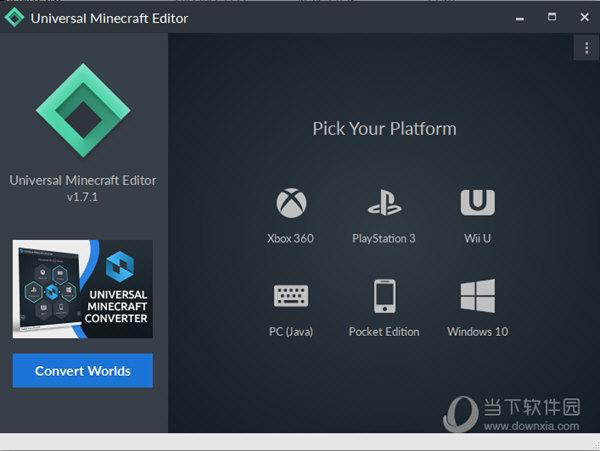Click the v1.7.1 version text
The width and height of the screenshot is (600, 451).
click(x=82, y=197)
